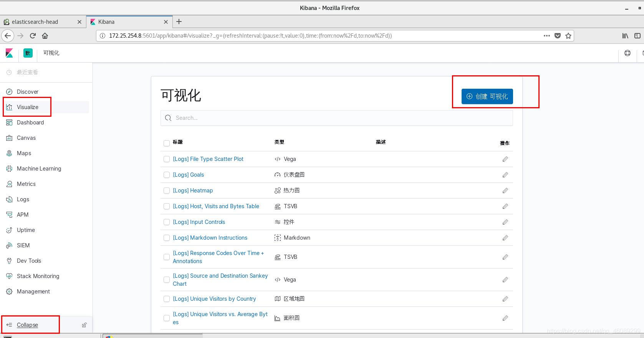This screenshot has height=338, width=644.
Task: Check the Unique Visitors by Country row
Action: (167, 299)
